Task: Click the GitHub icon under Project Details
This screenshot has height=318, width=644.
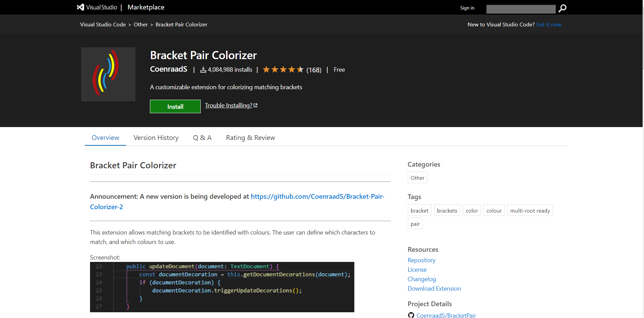Action: click(x=411, y=315)
